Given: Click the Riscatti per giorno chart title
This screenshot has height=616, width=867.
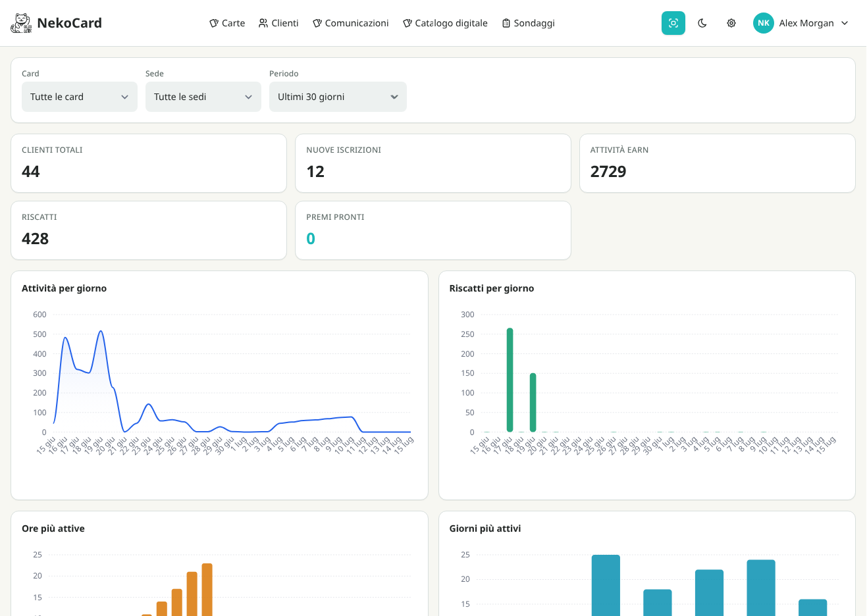Looking at the screenshot, I should (492, 288).
